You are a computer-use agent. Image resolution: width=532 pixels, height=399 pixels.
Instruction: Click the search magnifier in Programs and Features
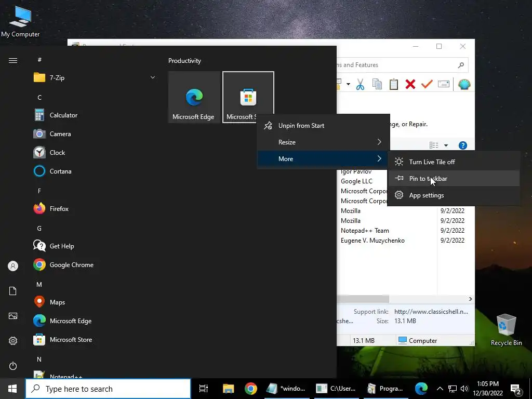pos(461,65)
